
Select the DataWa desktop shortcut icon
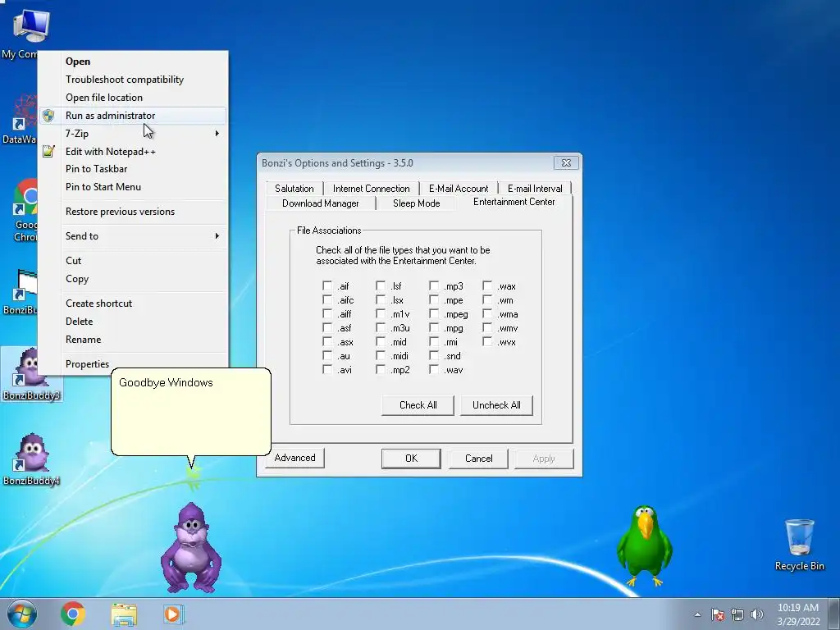21,118
